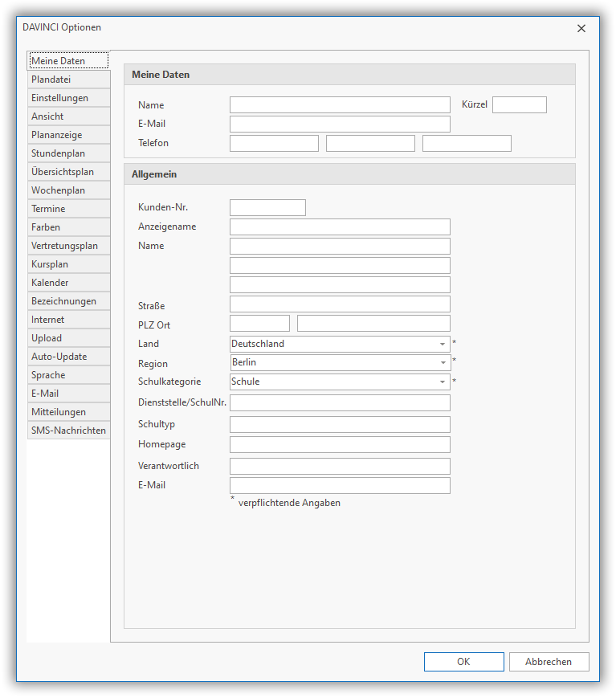This screenshot has width=616, height=698.
Task: Show the Stundenplan options page
Action: click(x=68, y=153)
